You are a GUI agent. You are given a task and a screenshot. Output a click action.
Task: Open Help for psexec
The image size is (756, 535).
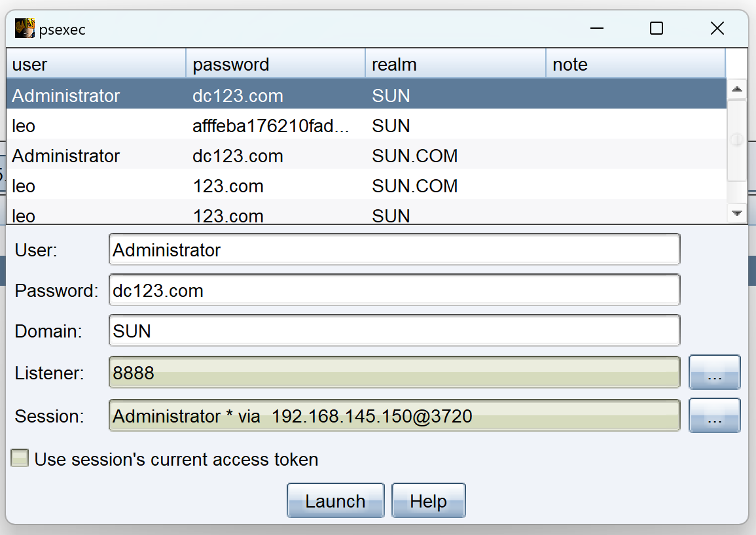[428, 500]
